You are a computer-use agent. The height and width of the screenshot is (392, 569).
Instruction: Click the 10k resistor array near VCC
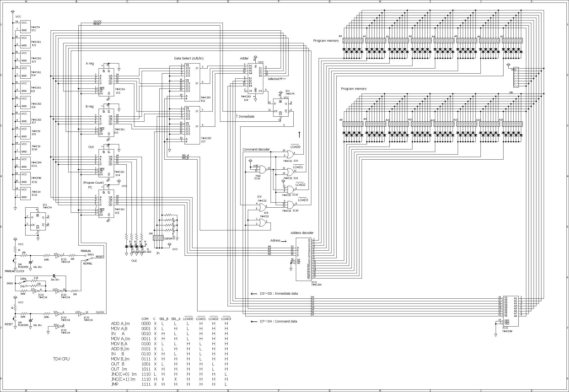click(516, 77)
